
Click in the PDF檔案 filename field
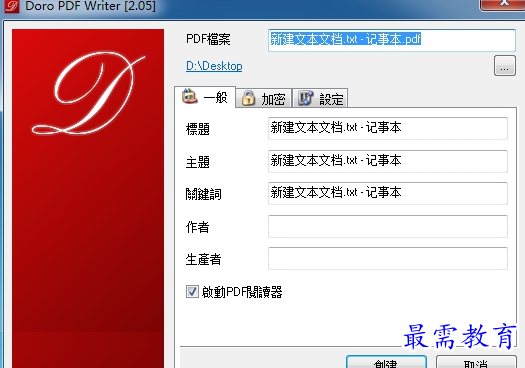click(392, 40)
